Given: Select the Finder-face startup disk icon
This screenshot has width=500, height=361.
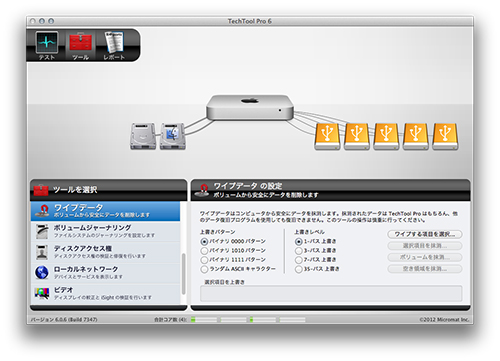Looking at the screenshot, I should pyautogui.click(x=173, y=136).
